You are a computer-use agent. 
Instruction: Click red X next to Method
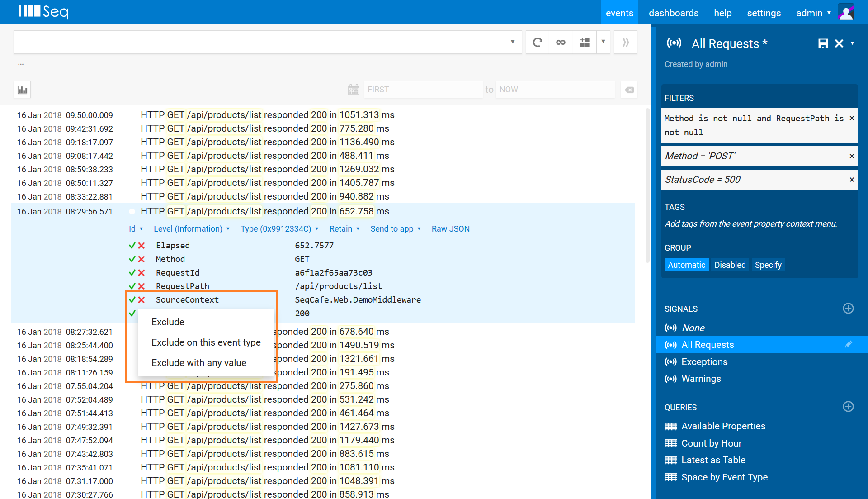click(142, 259)
